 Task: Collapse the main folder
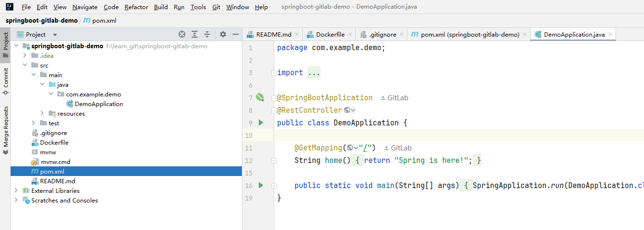(x=33, y=75)
